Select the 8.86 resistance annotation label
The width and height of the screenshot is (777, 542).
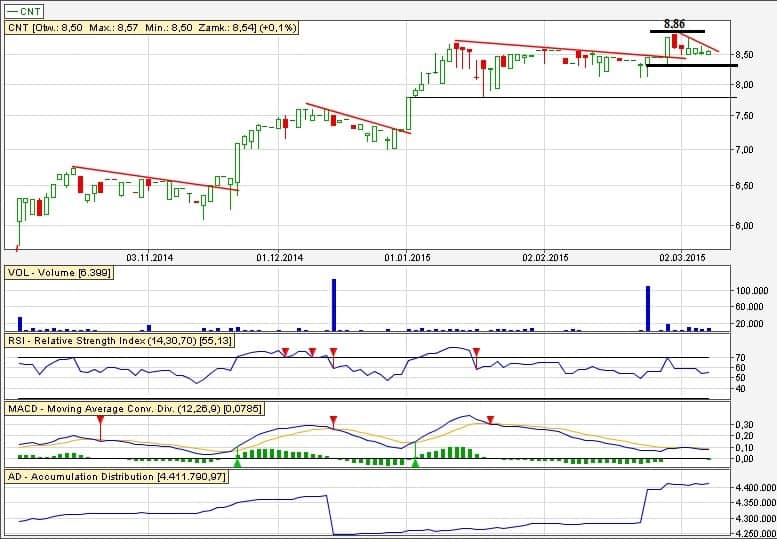(x=676, y=22)
